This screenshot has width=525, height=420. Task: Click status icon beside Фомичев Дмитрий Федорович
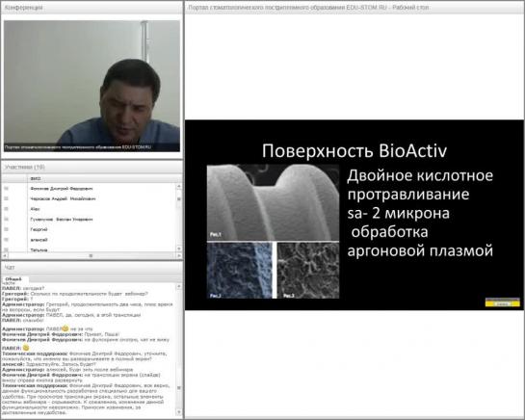(6, 189)
